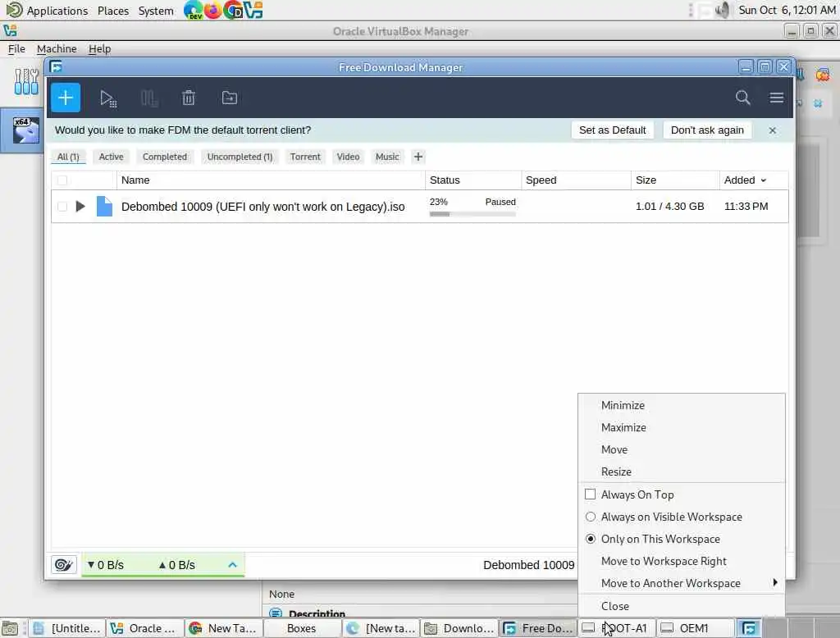Add a new download with the plus button
Image resolution: width=840 pixels, height=638 pixels.
pos(66,98)
